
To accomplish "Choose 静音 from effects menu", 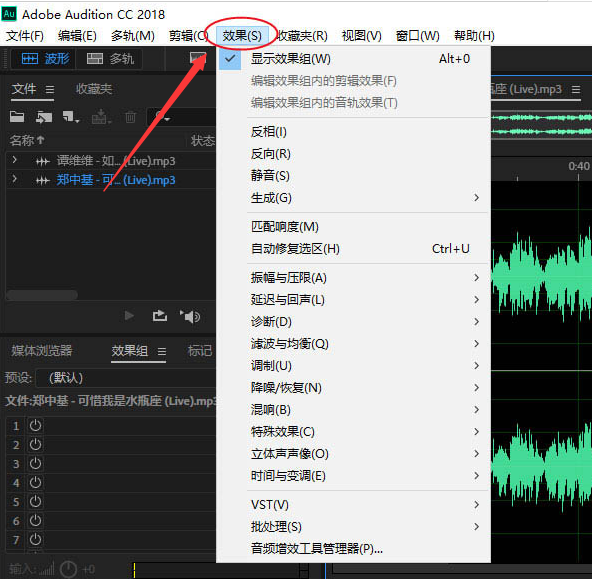I will coord(354,176).
